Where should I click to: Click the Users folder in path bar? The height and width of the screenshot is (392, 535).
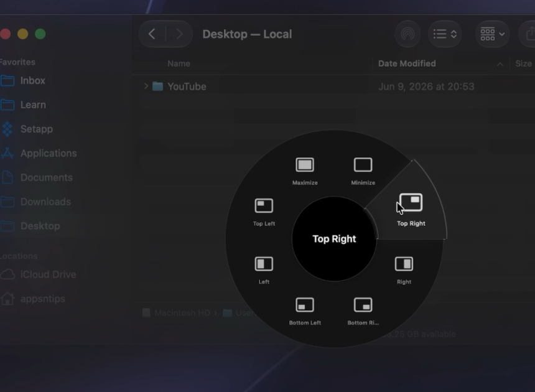pyautogui.click(x=238, y=313)
